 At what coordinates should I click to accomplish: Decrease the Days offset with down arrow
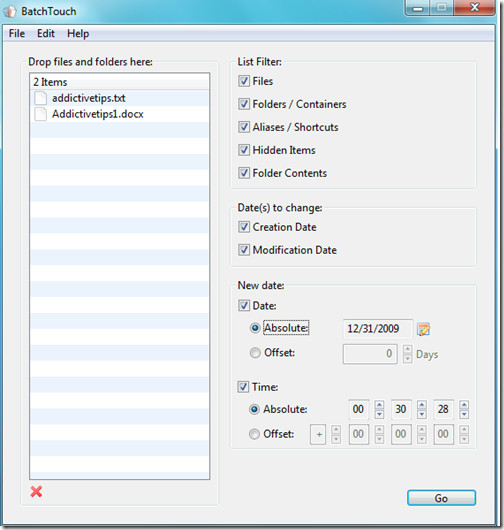[x=408, y=359]
